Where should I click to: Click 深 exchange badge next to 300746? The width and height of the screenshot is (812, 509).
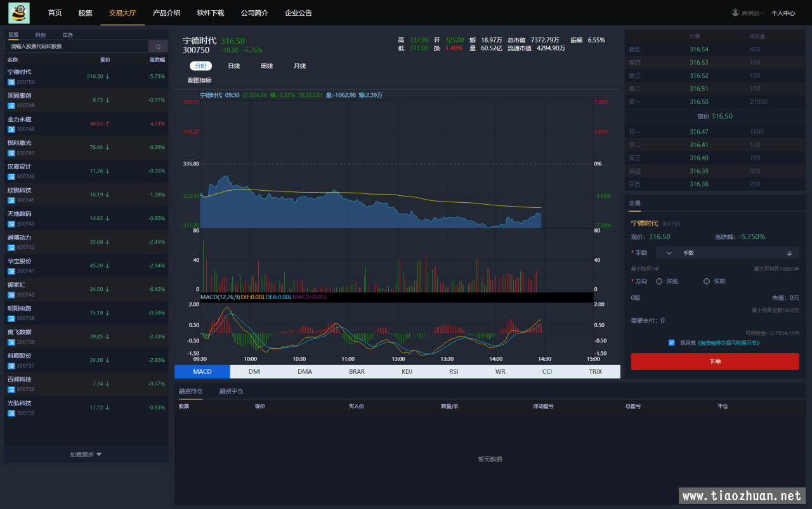(x=11, y=176)
